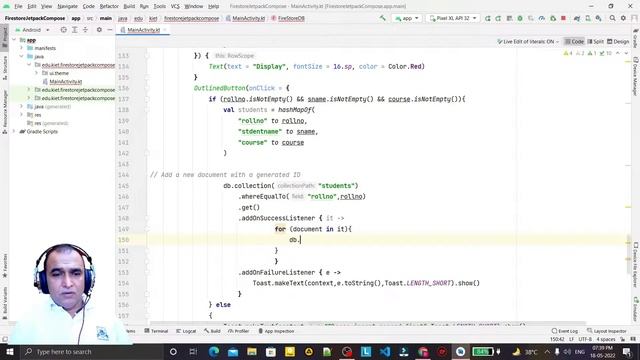Open File Explorer from taskbar
Image resolution: width=640 pixels, height=360 pixels.
tap(252, 351)
